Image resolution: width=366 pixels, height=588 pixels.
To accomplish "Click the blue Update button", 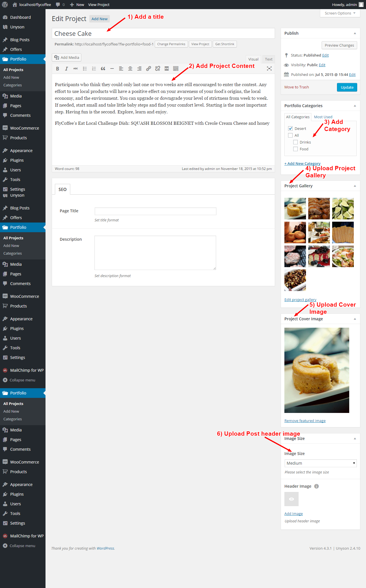I will (x=347, y=87).
